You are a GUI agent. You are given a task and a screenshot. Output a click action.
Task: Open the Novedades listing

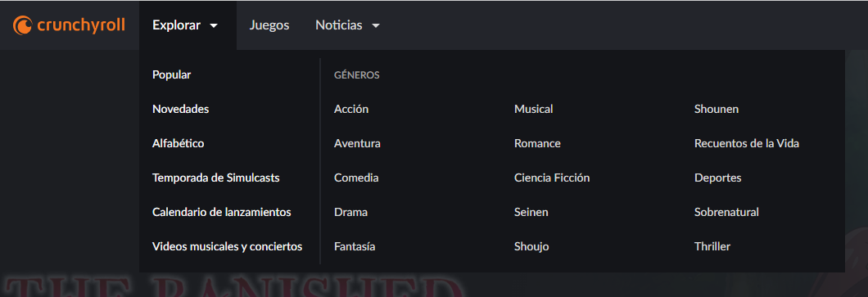point(180,109)
